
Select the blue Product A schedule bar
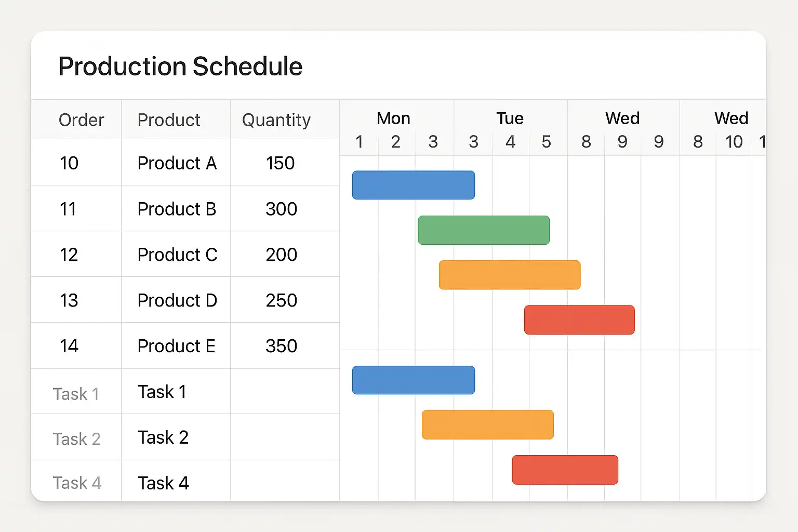413,185
